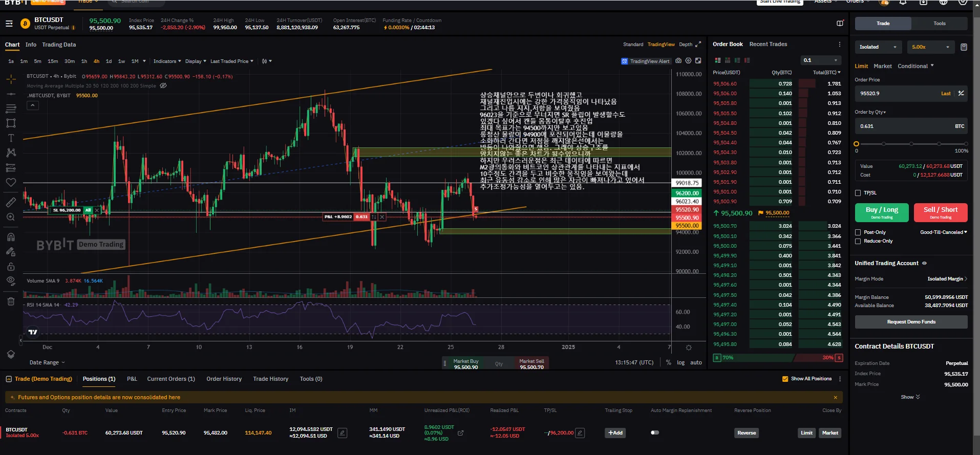
Task: Remove all drawings with trash icon
Action: [11, 301]
